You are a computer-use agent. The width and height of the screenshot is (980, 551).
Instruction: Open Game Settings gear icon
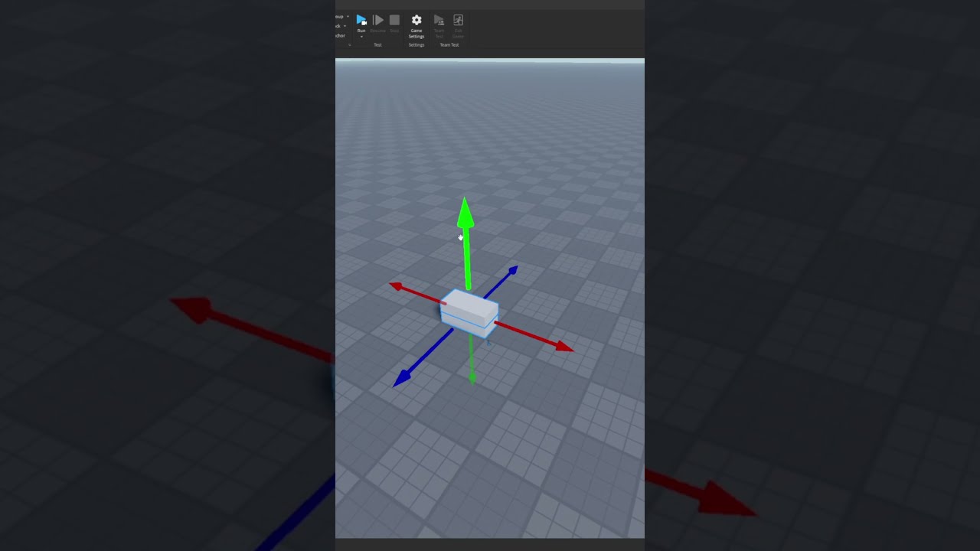(416, 20)
